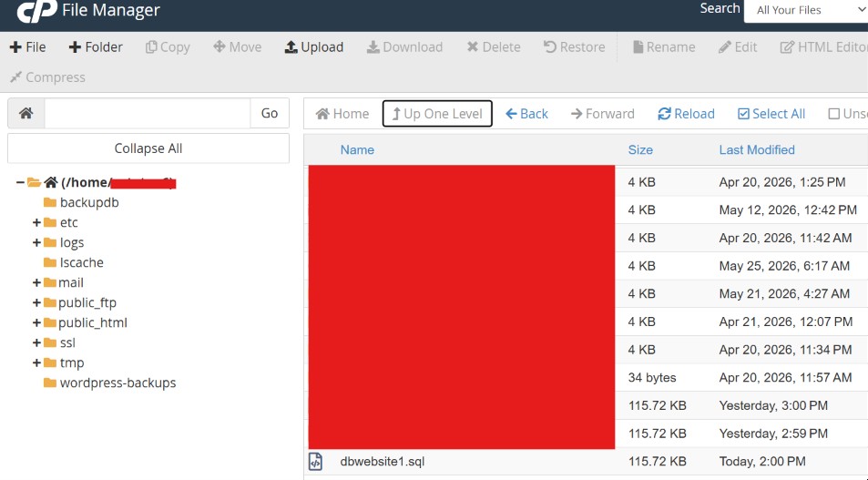Screen dimensions: 868x480
Task: Open the Upload dialog
Action: pos(314,47)
